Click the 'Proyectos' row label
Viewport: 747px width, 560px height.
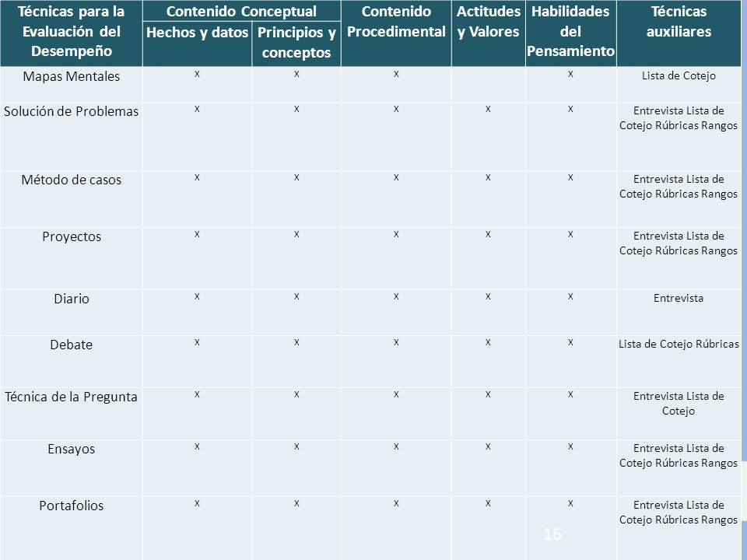[72, 236]
